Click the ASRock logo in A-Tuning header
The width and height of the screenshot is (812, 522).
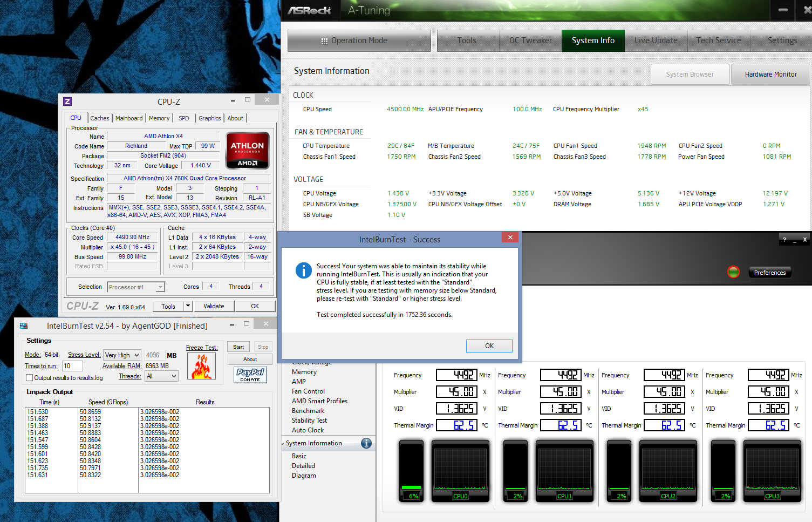coord(309,10)
